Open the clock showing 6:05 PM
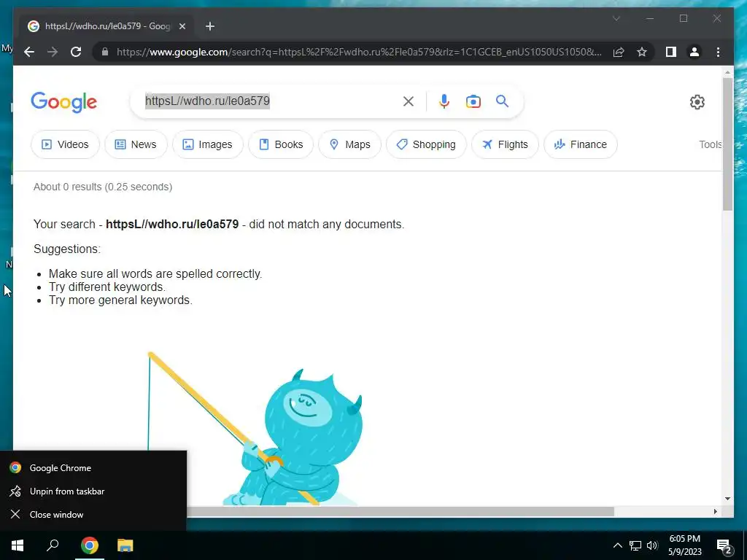 coord(684,545)
